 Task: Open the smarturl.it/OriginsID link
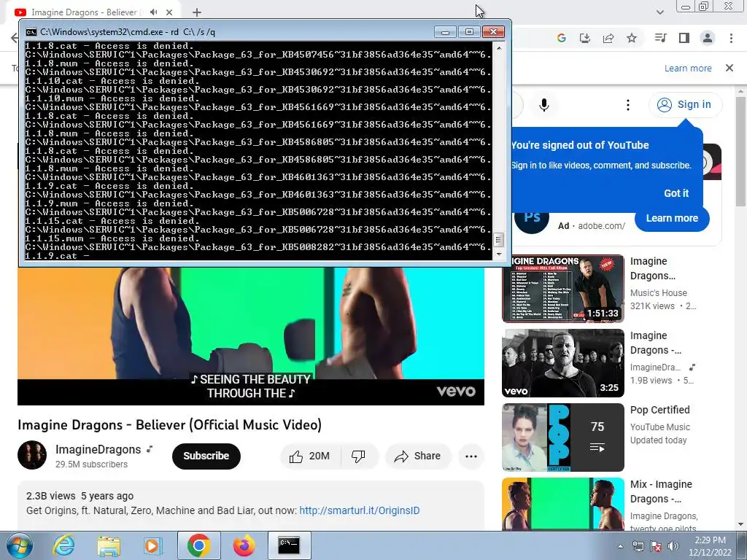coord(359,510)
